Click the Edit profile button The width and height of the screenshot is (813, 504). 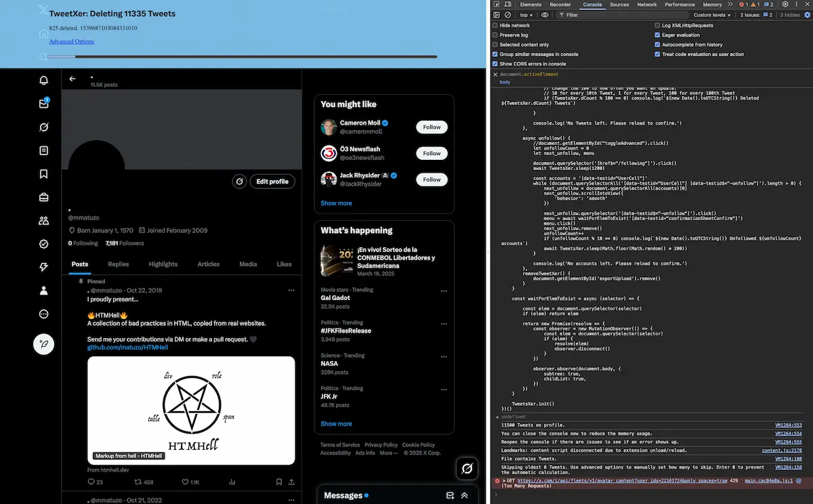pyautogui.click(x=272, y=182)
